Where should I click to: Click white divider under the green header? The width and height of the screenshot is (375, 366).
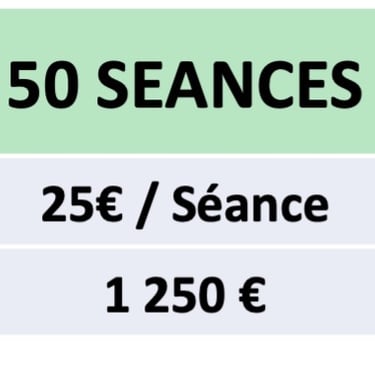[187, 156]
